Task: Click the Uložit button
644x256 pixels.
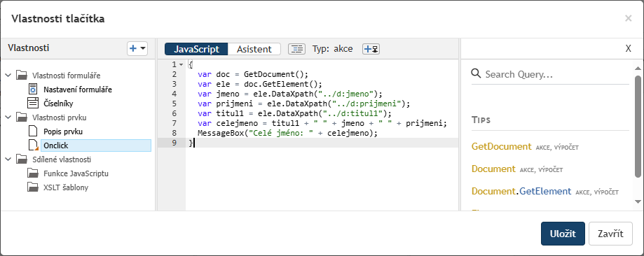Action: coord(563,234)
